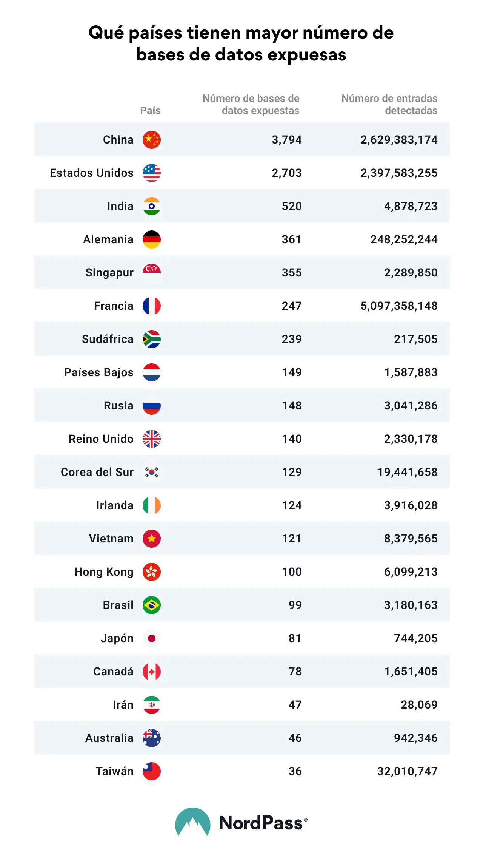Click the 'Número de entradas detectadas' header

389,104
